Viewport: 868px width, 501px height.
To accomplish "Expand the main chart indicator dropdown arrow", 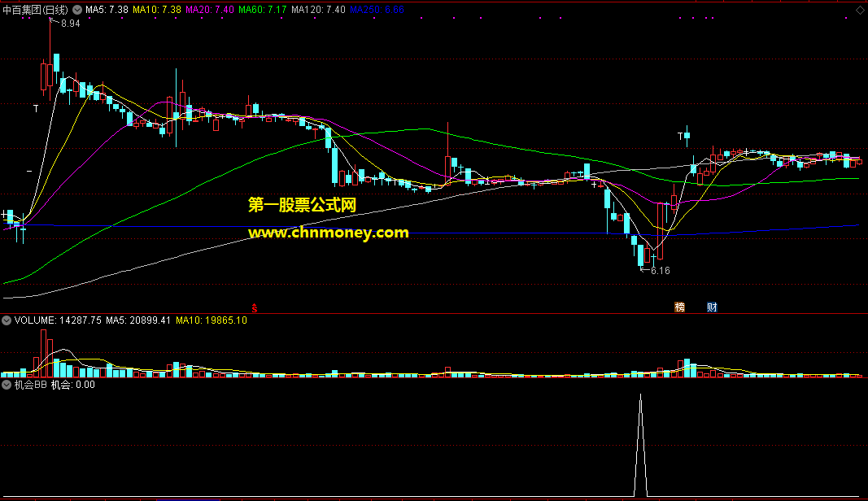I will [77, 10].
